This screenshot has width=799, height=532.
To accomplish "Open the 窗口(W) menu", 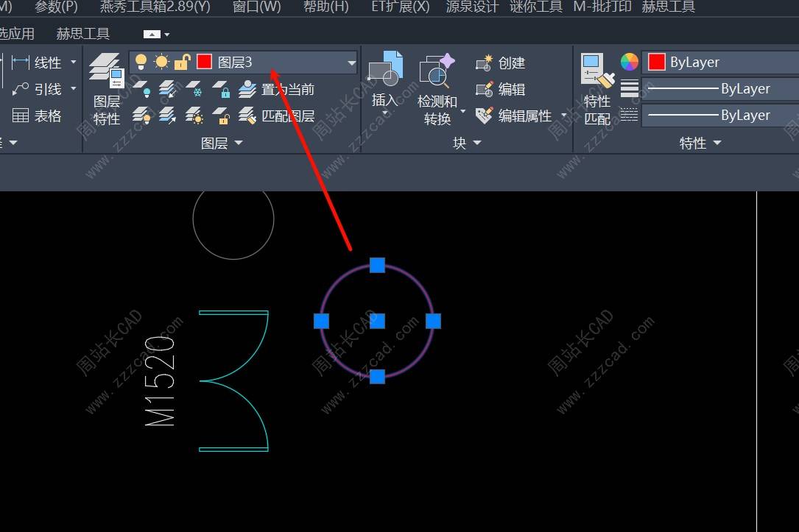I will 256,7.
